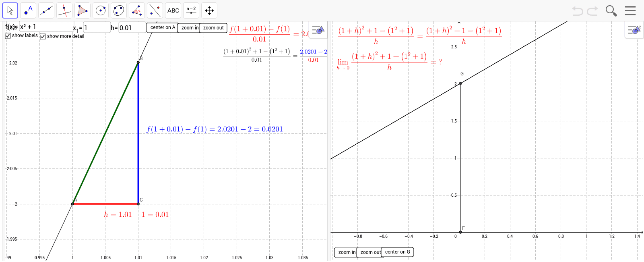Open right graphics view style bar
Viewport: 644px width, 262px height.
point(634,30)
